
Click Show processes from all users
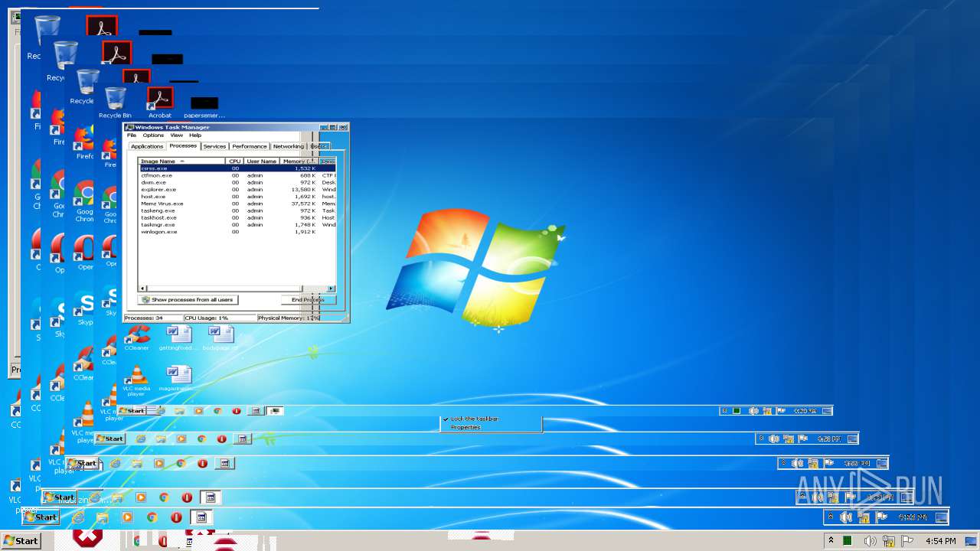(x=188, y=300)
